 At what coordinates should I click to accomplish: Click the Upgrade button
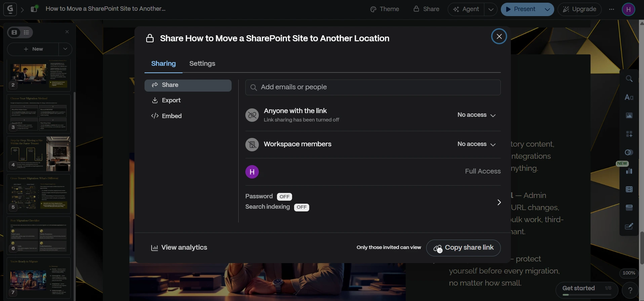click(x=579, y=9)
